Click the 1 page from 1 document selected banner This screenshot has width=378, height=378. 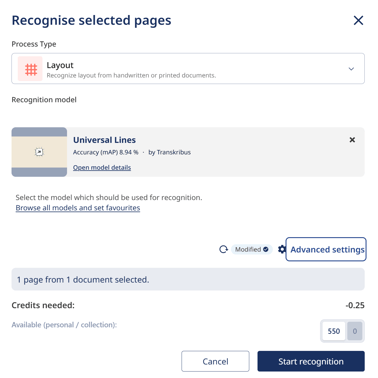point(188,279)
